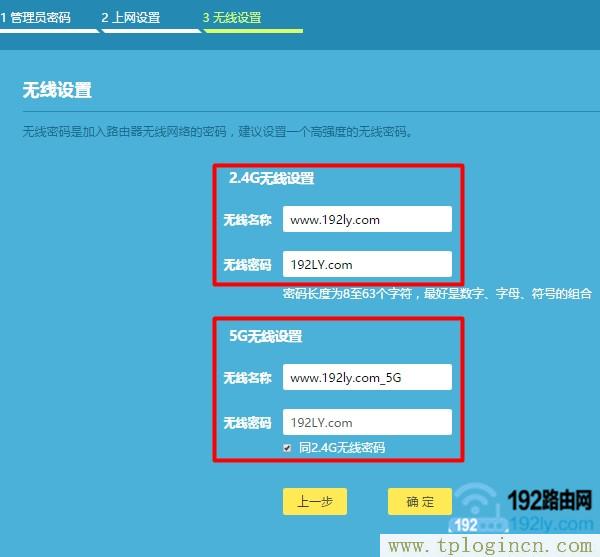Go to step 1 管理员密码 tab
Screen dimensions: 600x557
tap(38, 18)
